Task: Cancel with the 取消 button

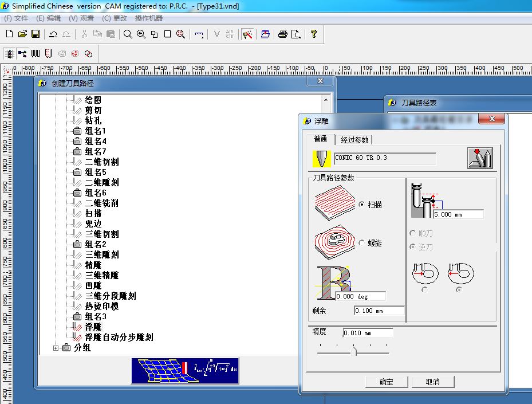Action: [x=433, y=382]
